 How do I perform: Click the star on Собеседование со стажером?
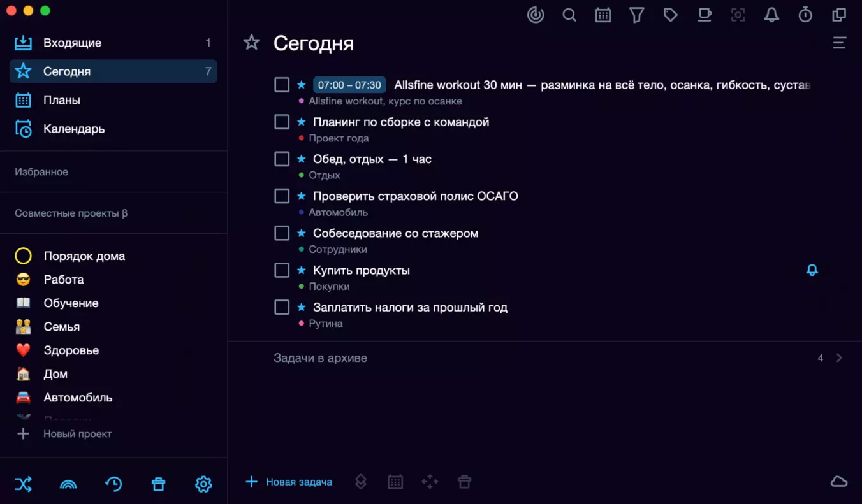pyautogui.click(x=302, y=233)
